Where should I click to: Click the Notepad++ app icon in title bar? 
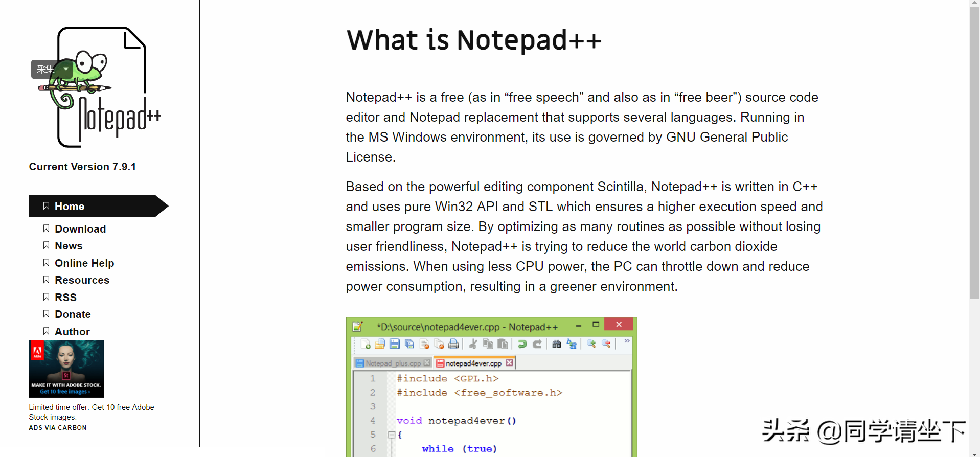(358, 326)
